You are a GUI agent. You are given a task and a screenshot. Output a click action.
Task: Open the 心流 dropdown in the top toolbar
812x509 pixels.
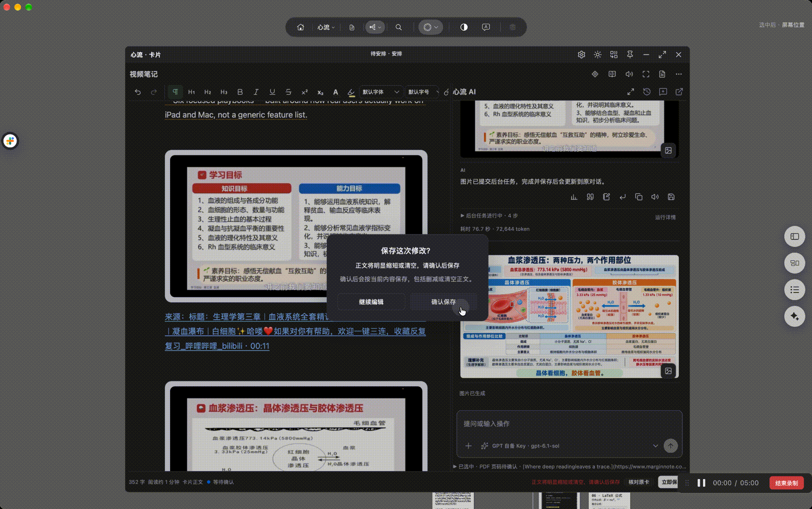[326, 27]
